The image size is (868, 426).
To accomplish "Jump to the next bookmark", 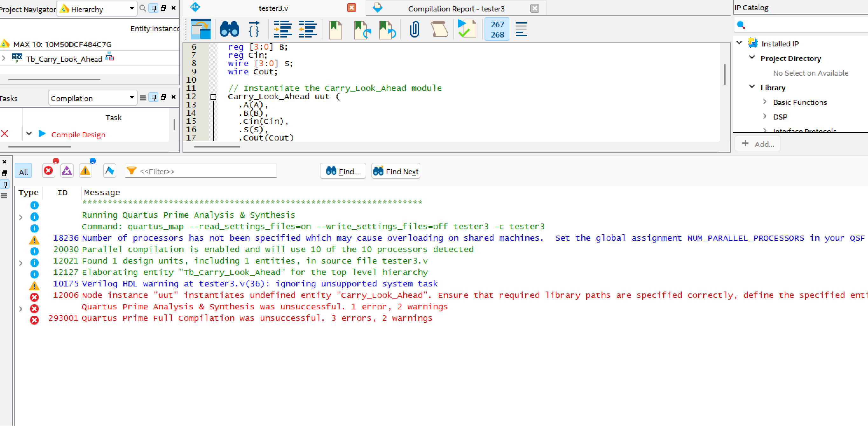I will coord(362,30).
